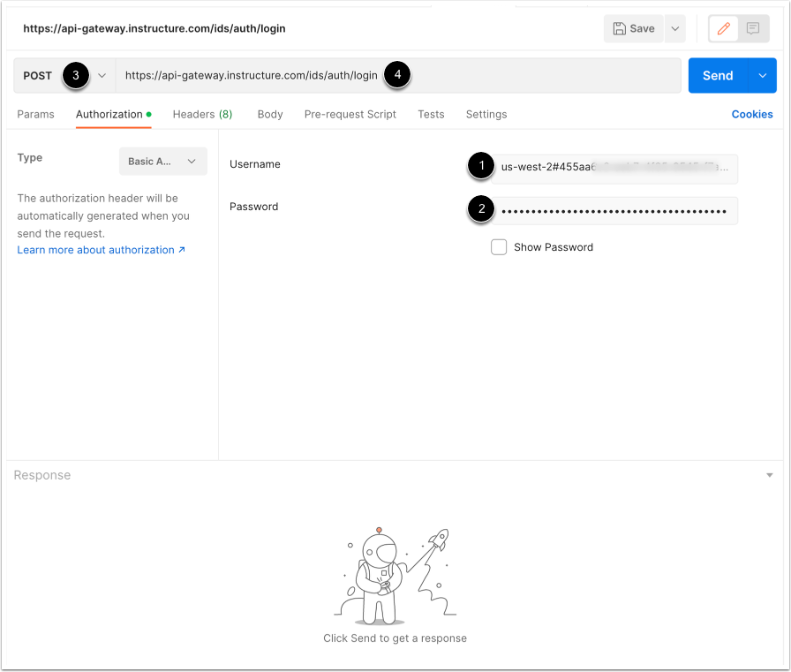Switch to the Body tab
Image resolution: width=791 pixels, height=672 pixels.
269,114
